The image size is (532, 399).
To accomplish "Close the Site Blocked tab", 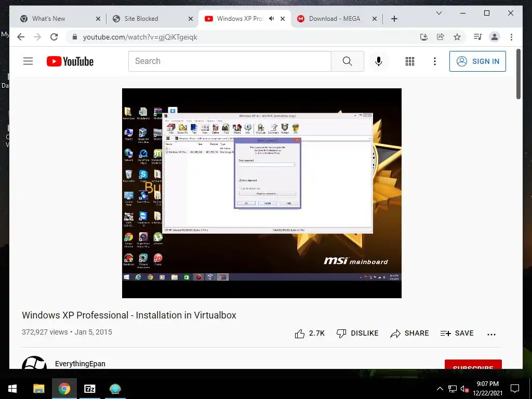I will coord(191,19).
